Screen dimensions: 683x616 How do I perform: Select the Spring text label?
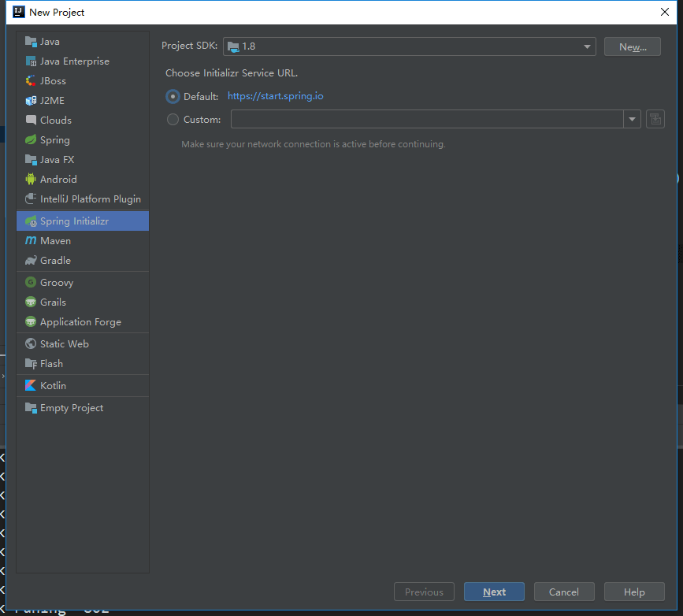pos(55,140)
